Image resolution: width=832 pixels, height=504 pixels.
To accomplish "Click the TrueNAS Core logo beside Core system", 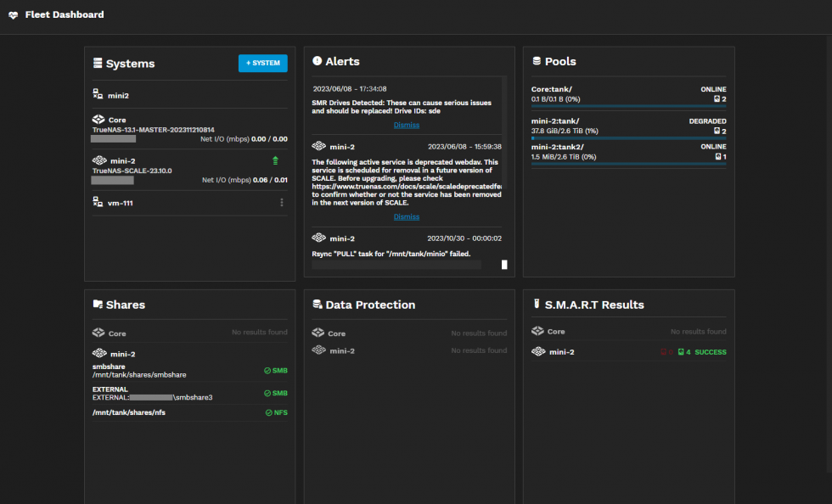I will (x=100, y=119).
